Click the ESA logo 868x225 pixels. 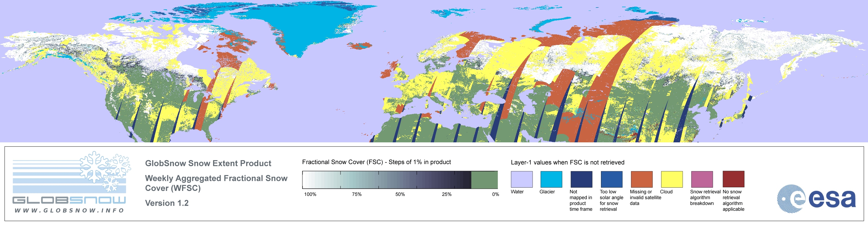816,198
